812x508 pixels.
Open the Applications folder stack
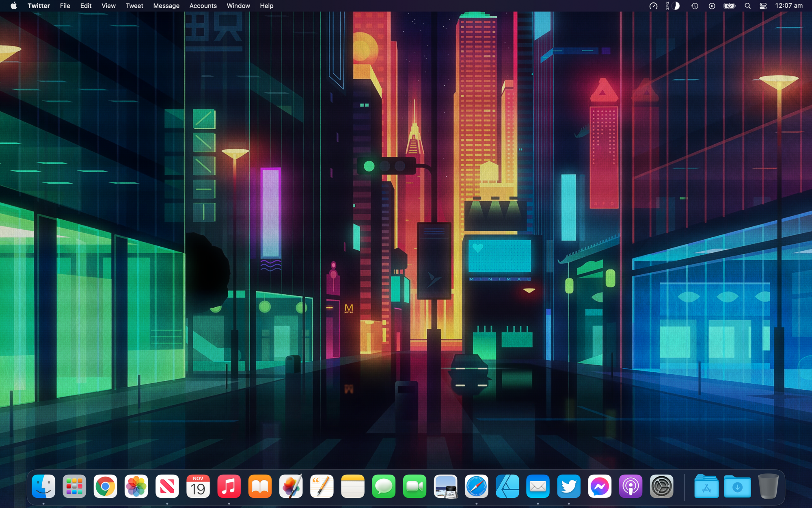pyautogui.click(x=706, y=486)
